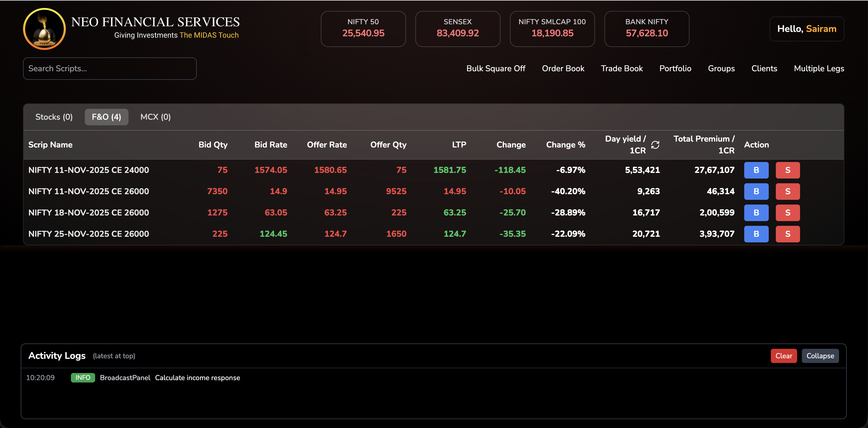Clear the Activity Logs
The image size is (868, 428).
point(784,356)
